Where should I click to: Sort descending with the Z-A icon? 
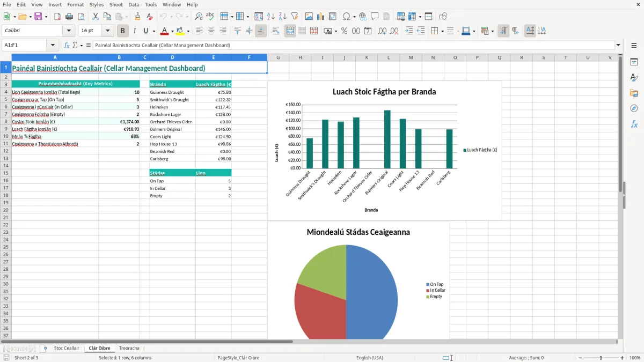(282, 17)
